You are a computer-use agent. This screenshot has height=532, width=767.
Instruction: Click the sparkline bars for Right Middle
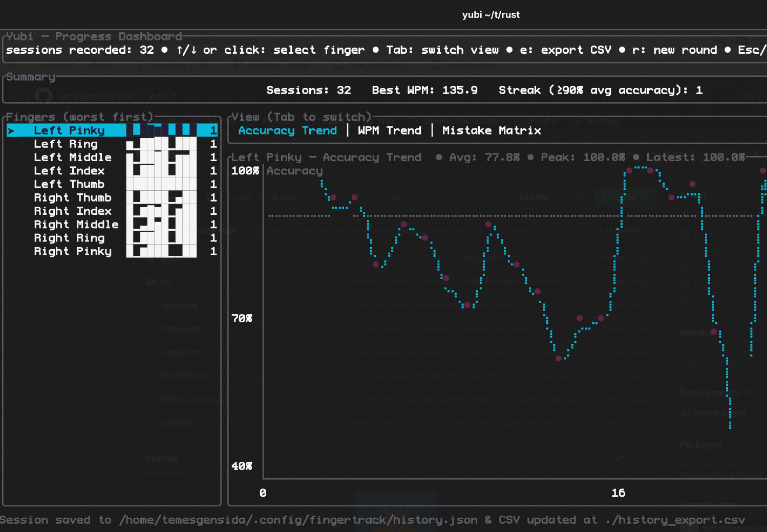pos(161,224)
